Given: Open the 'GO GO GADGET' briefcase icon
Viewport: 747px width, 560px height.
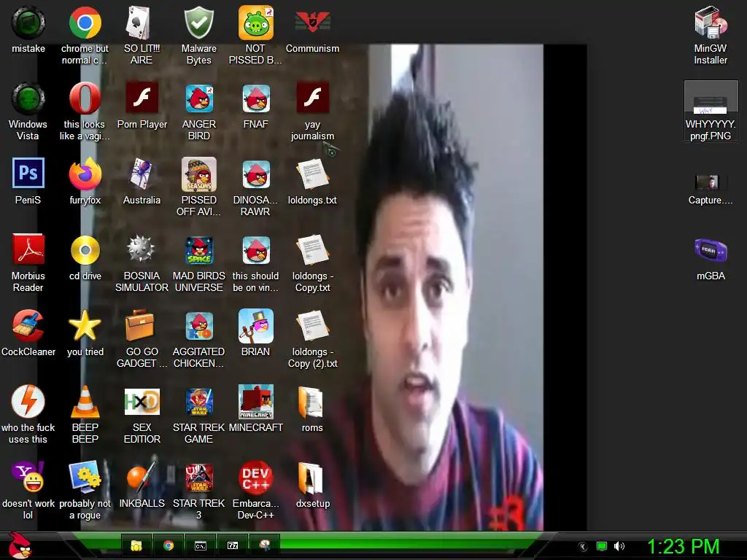Looking at the screenshot, I should [139, 324].
